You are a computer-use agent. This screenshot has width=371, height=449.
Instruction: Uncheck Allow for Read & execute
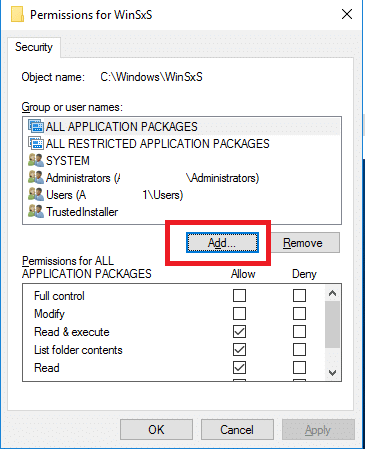(x=239, y=332)
